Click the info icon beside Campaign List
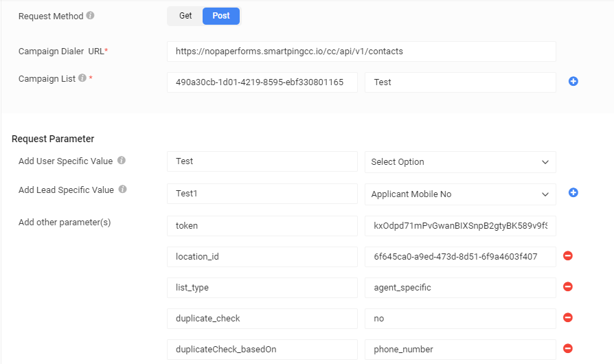This screenshot has height=364, width=614. pos(82,78)
